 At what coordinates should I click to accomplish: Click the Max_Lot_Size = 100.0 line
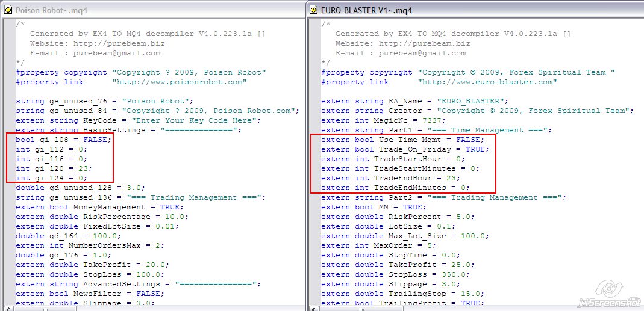(405, 236)
